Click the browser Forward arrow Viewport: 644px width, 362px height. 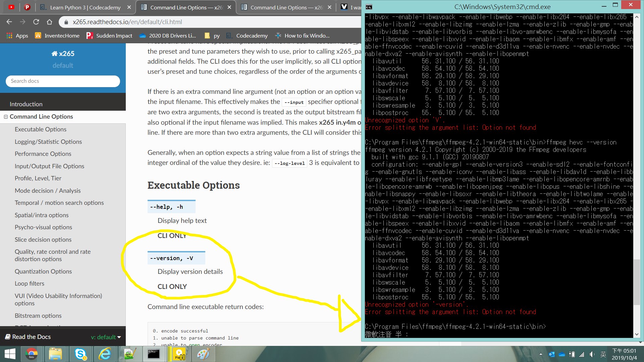tap(22, 22)
